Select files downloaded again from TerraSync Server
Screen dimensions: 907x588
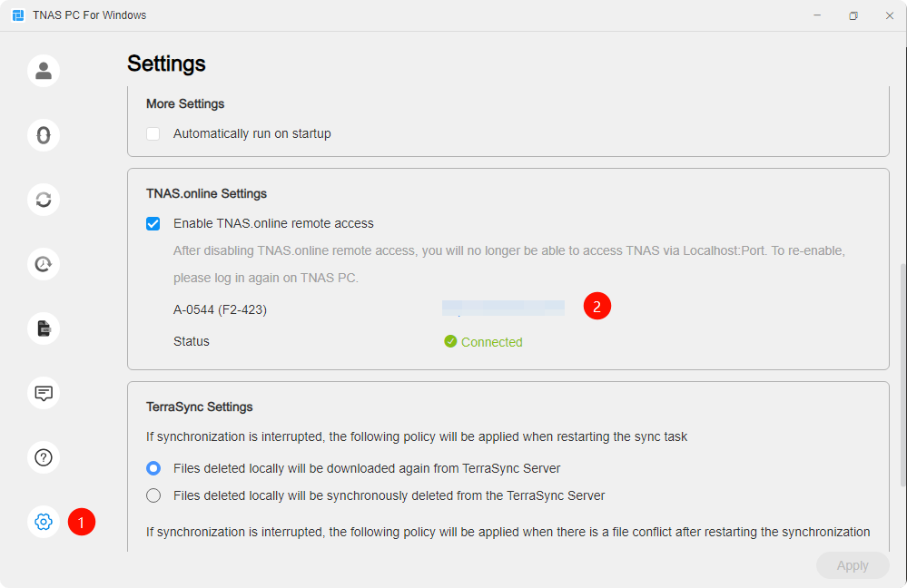tap(153, 468)
